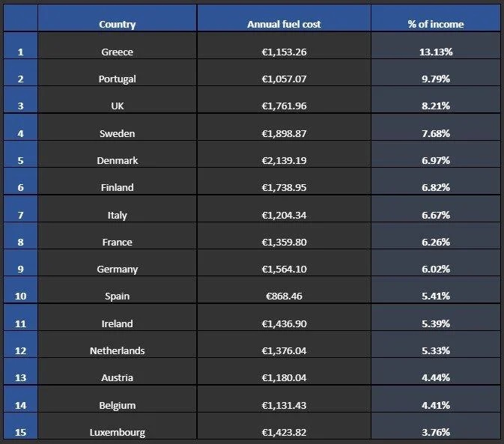
Task: Select the Ireland country cell
Action: point(117,323)
